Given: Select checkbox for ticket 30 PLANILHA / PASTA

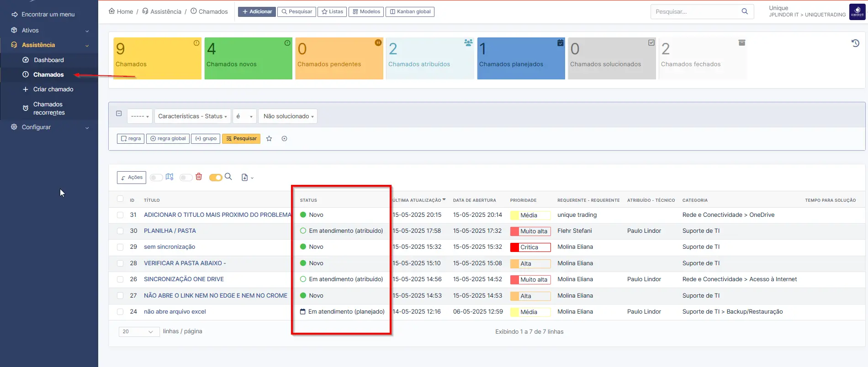Looking at the screenshot, I should (120, 231).
